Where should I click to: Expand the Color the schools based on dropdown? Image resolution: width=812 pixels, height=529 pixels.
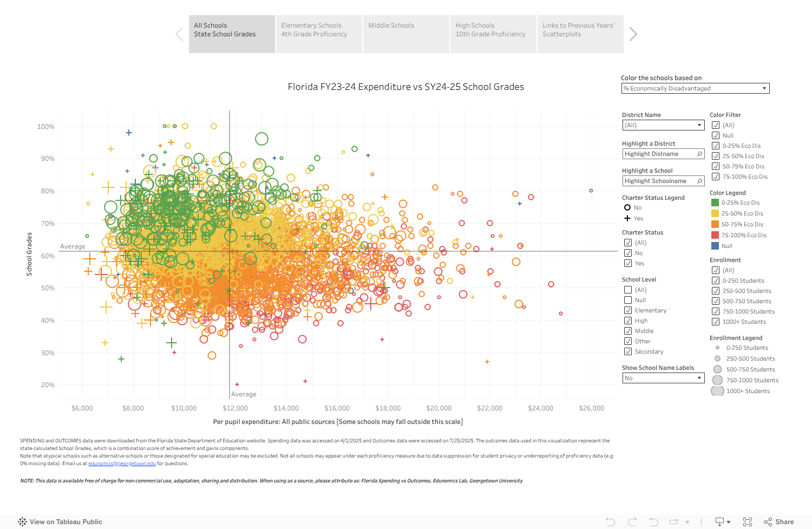[695, 88]
